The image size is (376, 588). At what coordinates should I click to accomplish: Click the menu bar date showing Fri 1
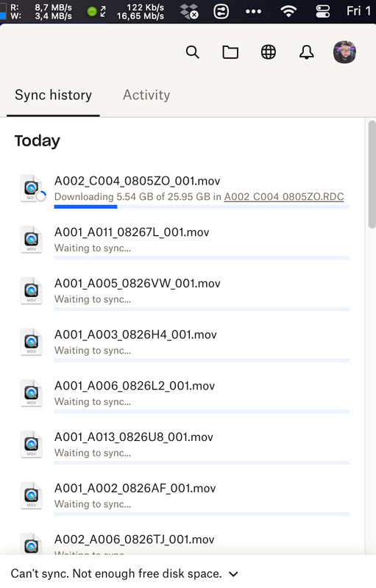pyautogui.click(x=359, y=11)
